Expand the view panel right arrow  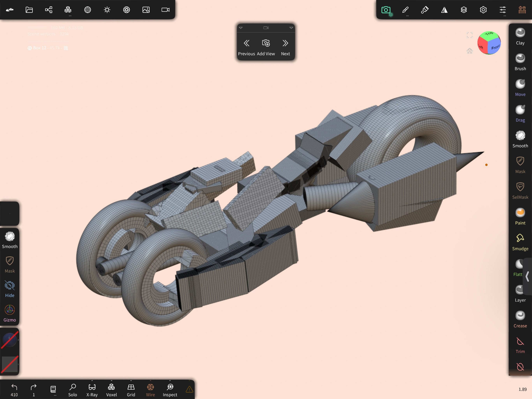point(291,28)
